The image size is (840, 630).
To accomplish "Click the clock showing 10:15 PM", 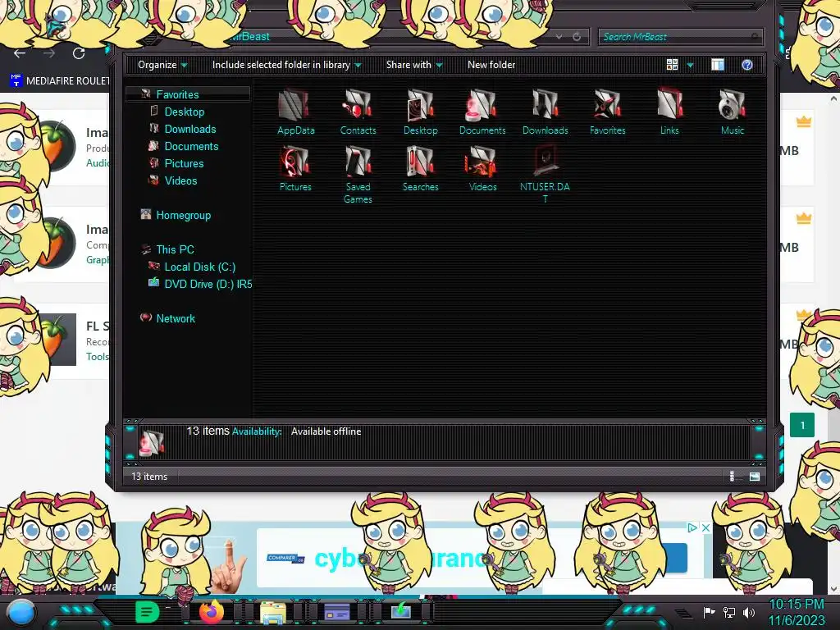I will (x=797, y=605).
